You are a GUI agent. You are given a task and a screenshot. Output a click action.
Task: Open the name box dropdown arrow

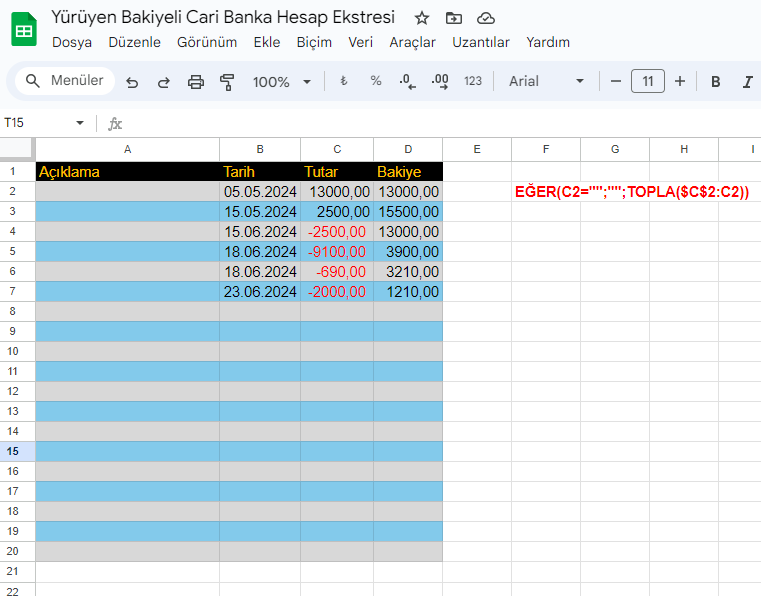point(80,123)
